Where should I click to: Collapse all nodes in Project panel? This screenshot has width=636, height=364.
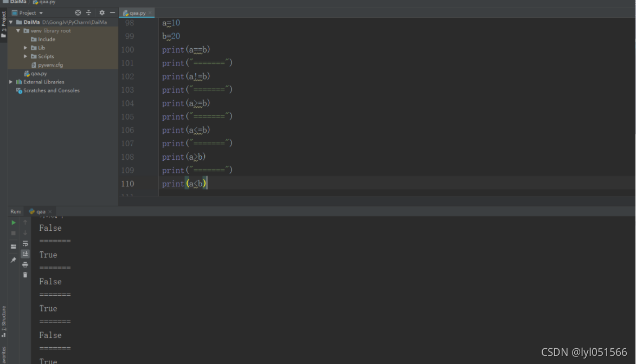point(88,12)
